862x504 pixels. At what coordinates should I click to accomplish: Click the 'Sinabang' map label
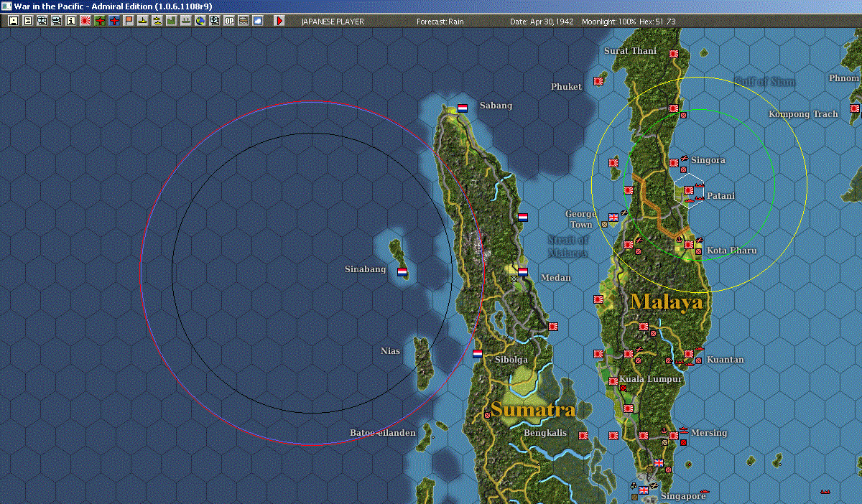(x=365, y=269)
